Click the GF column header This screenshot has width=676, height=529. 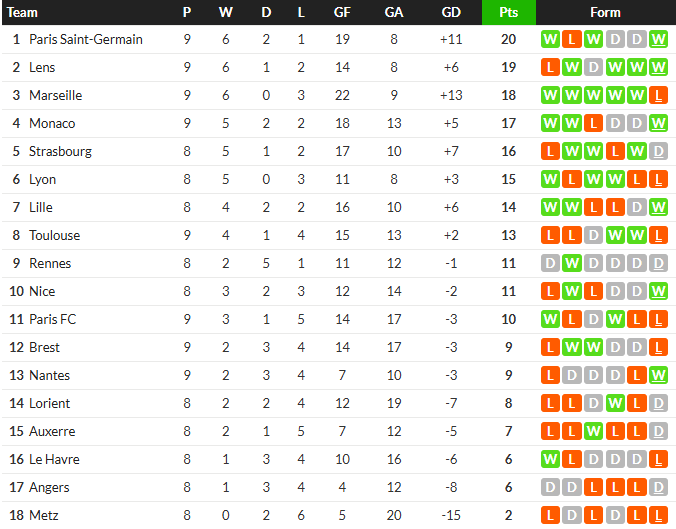342,12
